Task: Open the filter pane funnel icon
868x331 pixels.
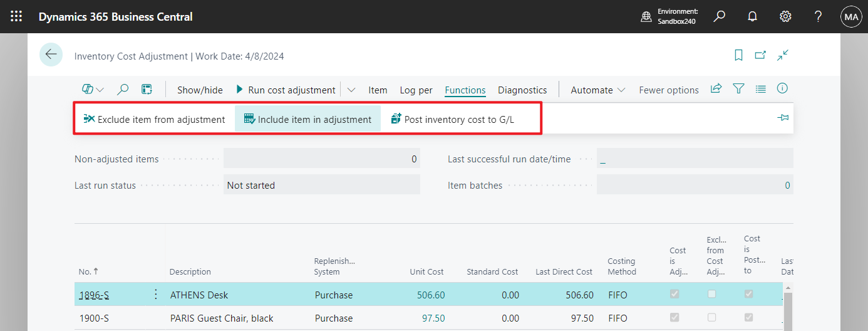Action: pos(738,89)
